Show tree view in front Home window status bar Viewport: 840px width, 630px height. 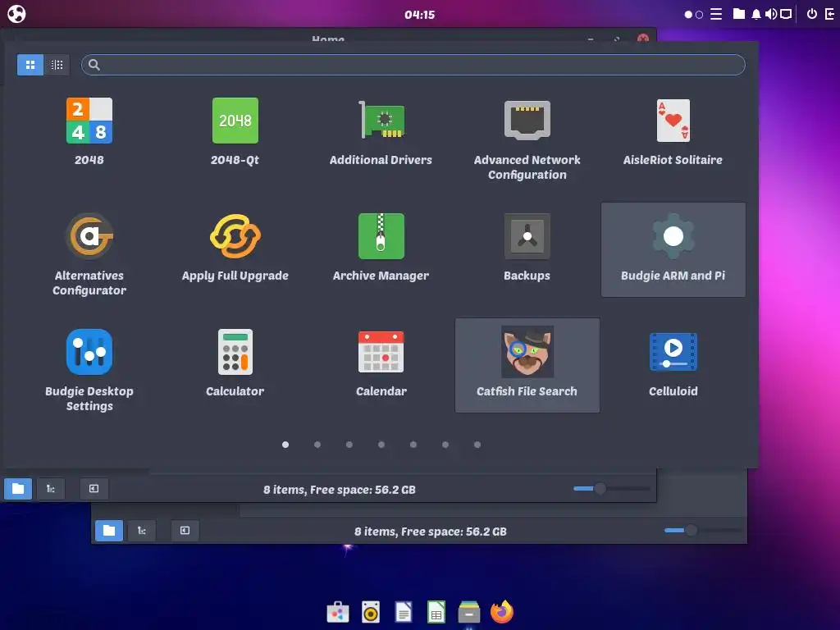coord(51,489)
